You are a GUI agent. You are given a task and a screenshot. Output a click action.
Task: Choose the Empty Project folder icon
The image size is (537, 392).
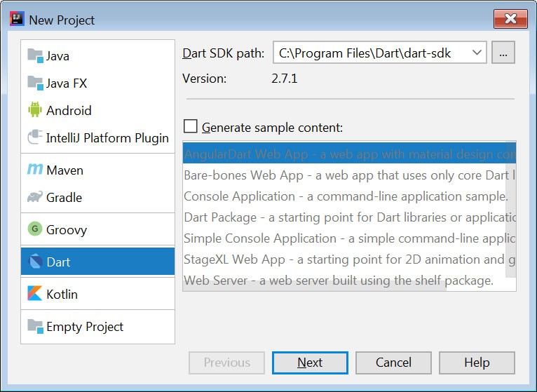(x=35, y=327)
